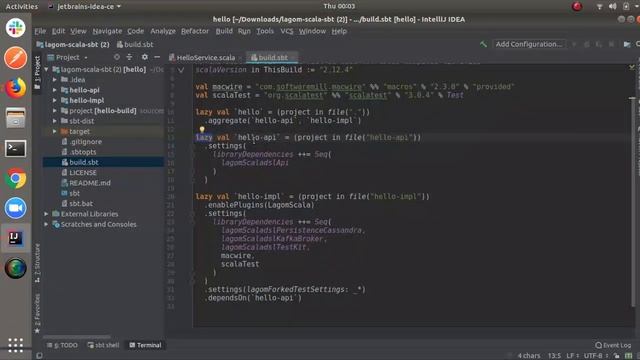Image resolution: width=640 pixels, height=360 pixels.
Task: Open the Terminal tool window
Action: tap(145, 345)
